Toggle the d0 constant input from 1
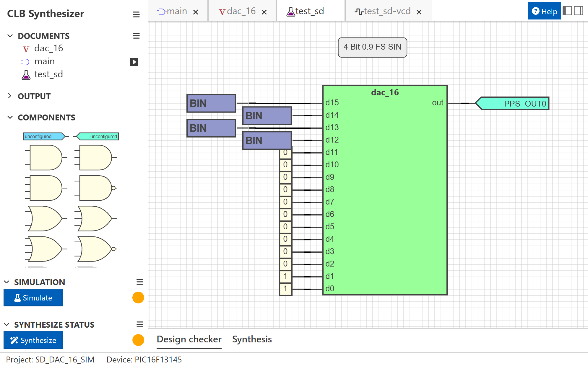This screenshot has height=366, width=588. pos(285,288)
